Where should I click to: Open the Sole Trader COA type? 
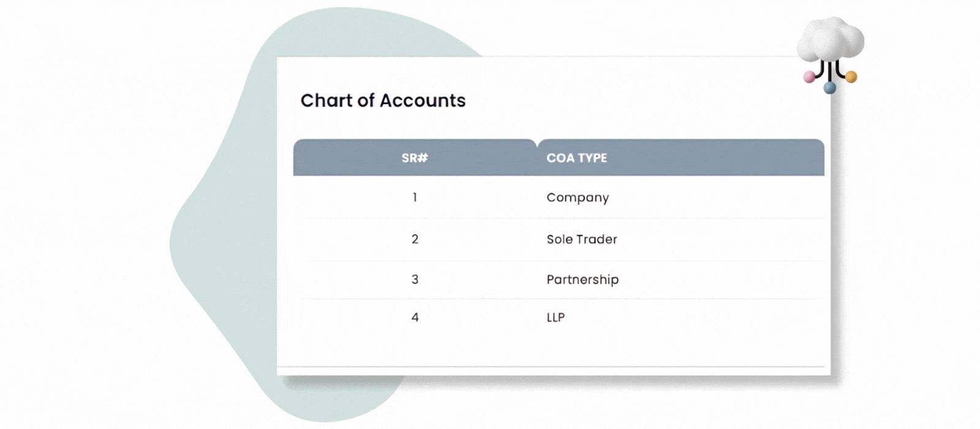[582, 240]
